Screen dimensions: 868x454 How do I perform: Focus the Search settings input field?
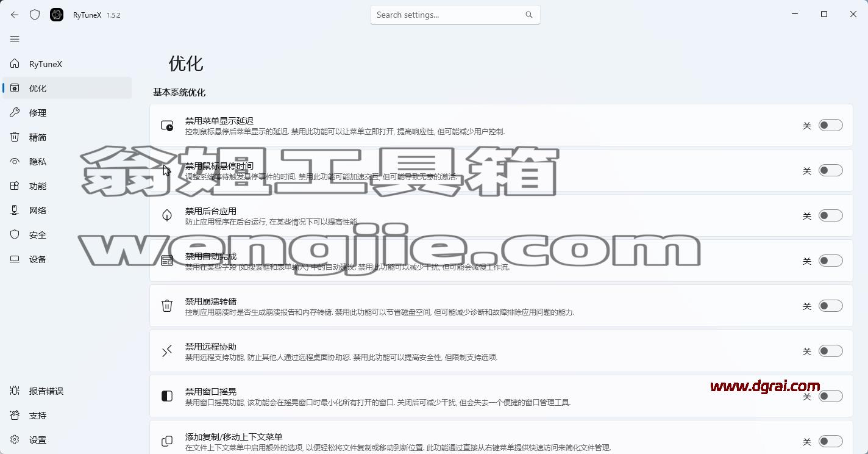[455, 15]
